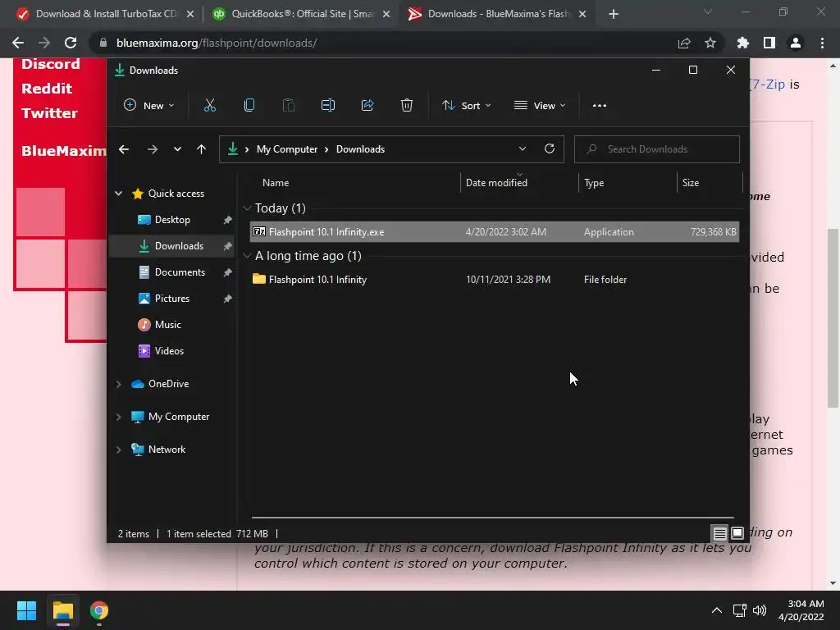Collapse the Today (1) group
This screenshot has width=840, height=630.
pos(247,208)
